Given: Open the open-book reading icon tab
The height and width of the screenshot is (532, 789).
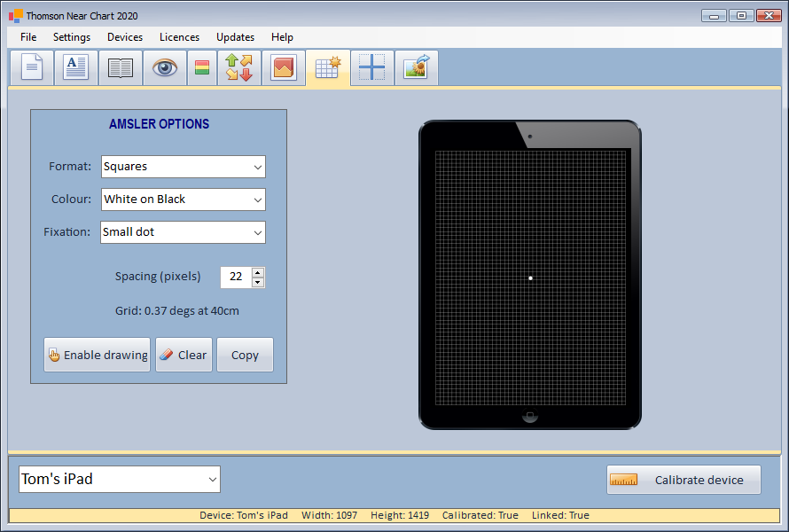Looking at the screenshot, I should (121, 68).
